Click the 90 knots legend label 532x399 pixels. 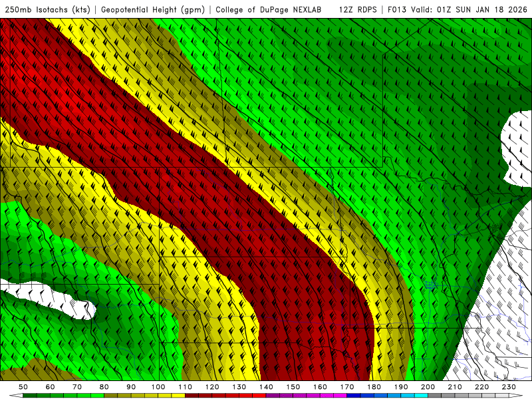[131, 387]
